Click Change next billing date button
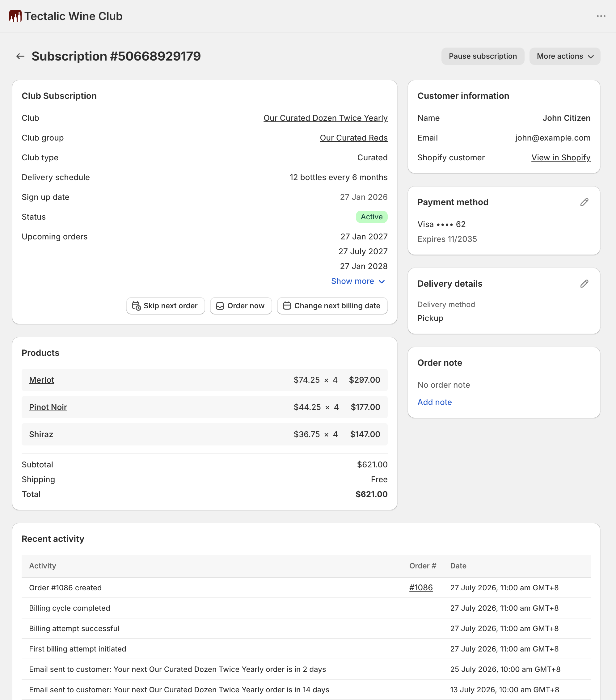This screenshot has width=616, height=700. (332, 306)
